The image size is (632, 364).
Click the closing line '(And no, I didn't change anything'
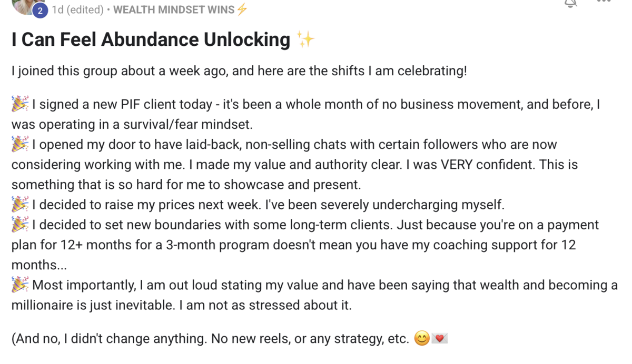(210, 339)
